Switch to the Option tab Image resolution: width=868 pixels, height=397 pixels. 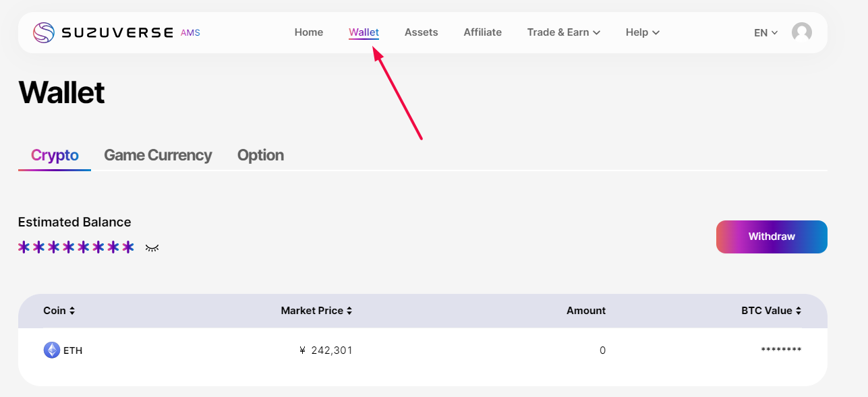(x=260, y=155)
